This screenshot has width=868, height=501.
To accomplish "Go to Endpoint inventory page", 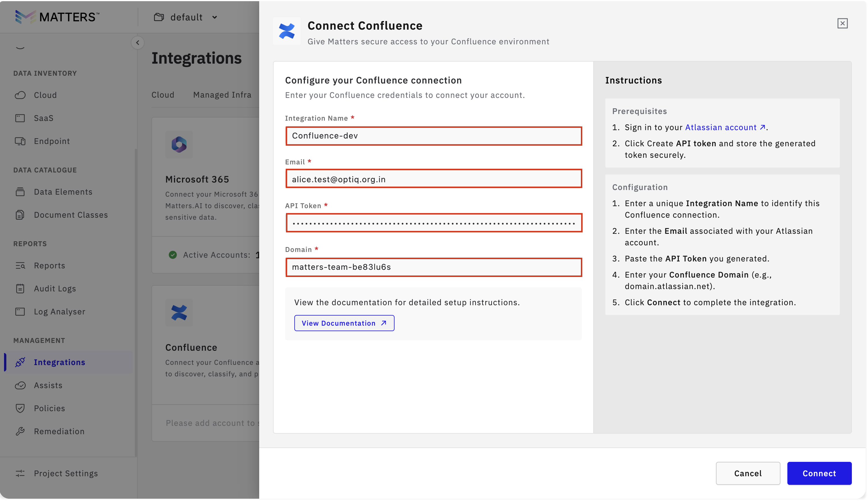I will (52, 141).
